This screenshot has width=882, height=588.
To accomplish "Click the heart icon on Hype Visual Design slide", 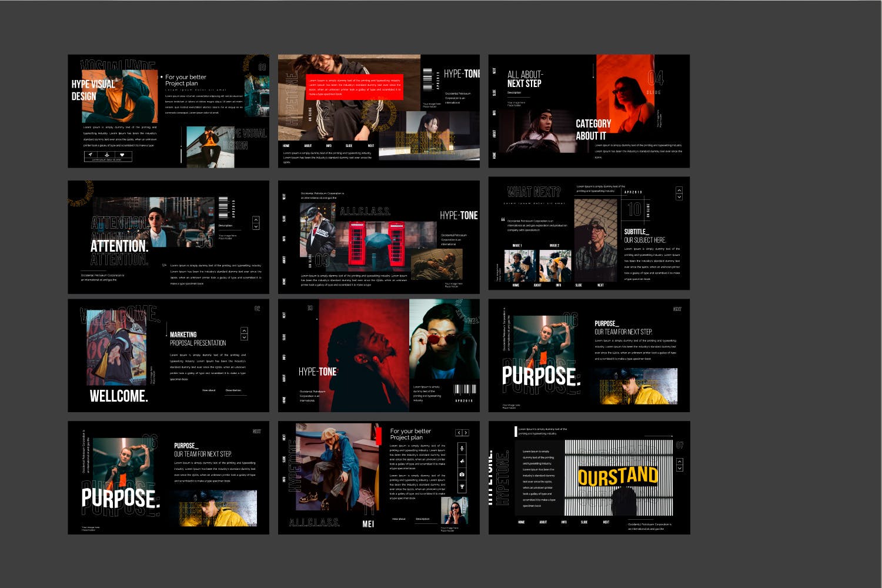I will tap(122, 155).
